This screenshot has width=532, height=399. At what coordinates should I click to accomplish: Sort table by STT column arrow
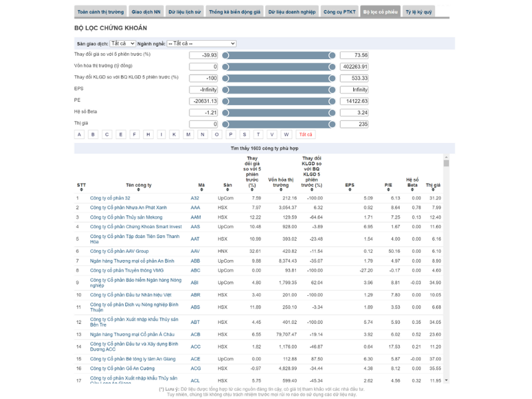[x=81, y=190]
